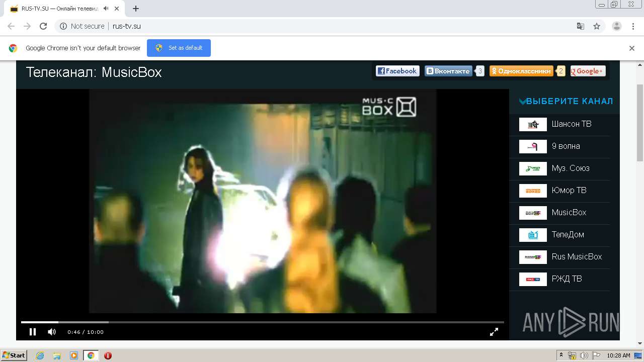The width and height of the screenshot is (644, 362).
Task: Open the РЖД ТВ channel logo
Action: [533, 279]
